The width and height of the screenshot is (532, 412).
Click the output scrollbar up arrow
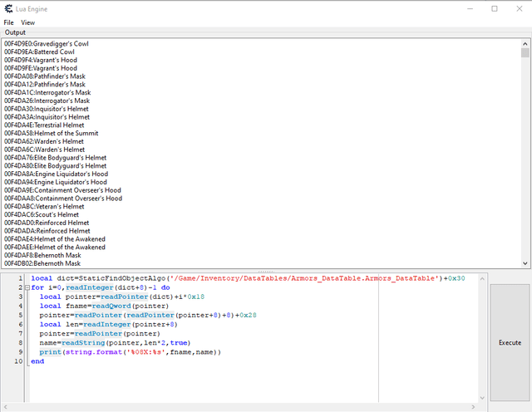coord(525,44)
